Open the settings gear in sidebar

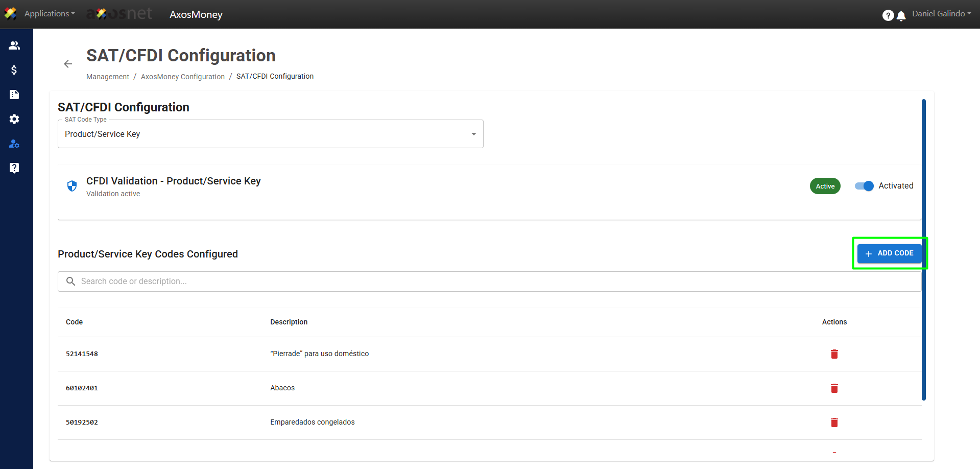[x=14, y=119]
